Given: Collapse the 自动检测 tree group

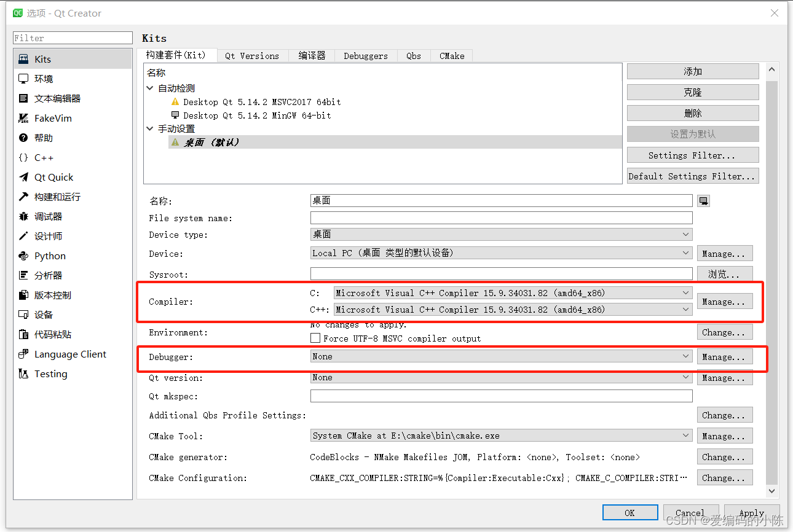Looking at the screenshot, I should pos(150,88).
